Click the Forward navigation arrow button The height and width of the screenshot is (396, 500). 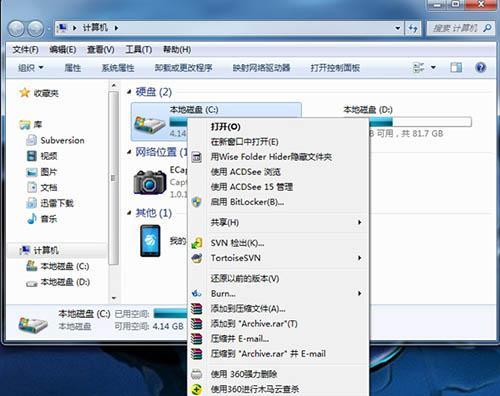click(35, 28)
